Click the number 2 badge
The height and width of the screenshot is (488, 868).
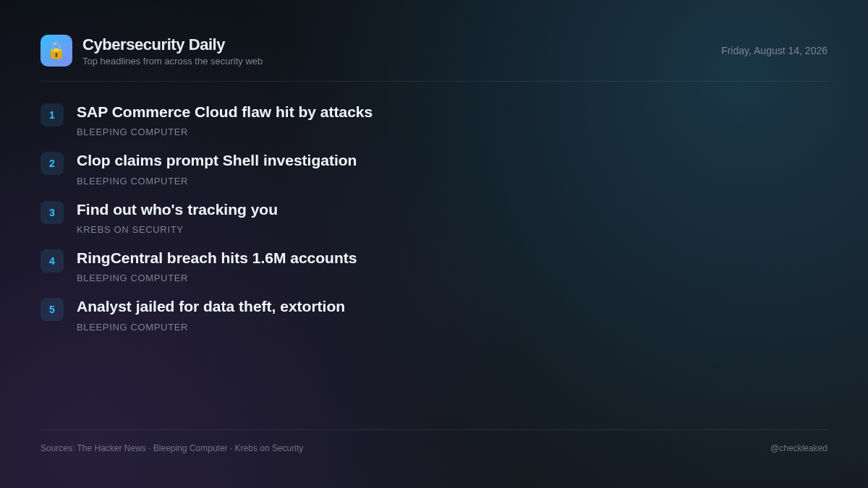coord(52,163)
